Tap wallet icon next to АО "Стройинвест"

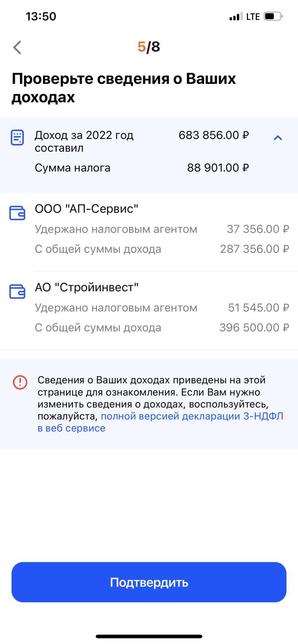pos(17,291)
